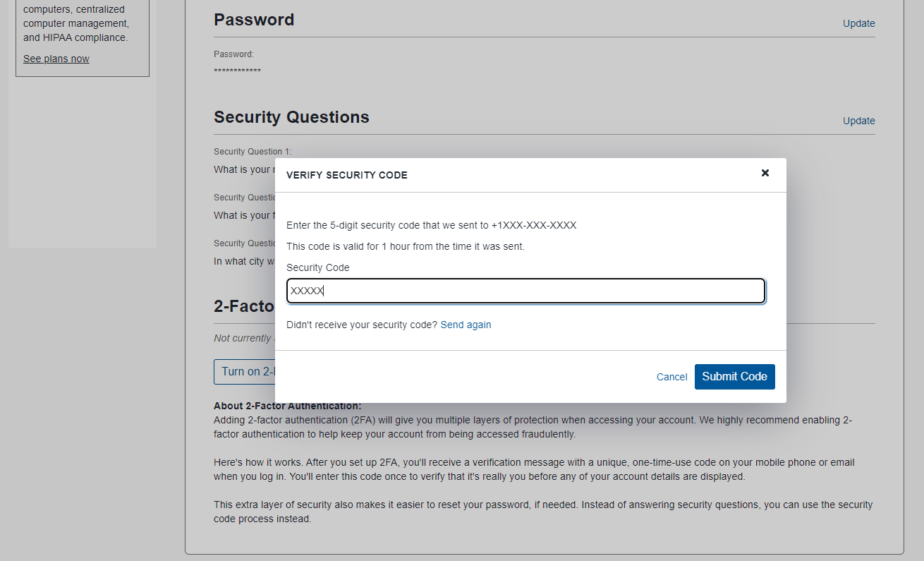Click the Verify Security Code dialog title
The width and height of the screenshot is (924, 561).
[346, 175]
